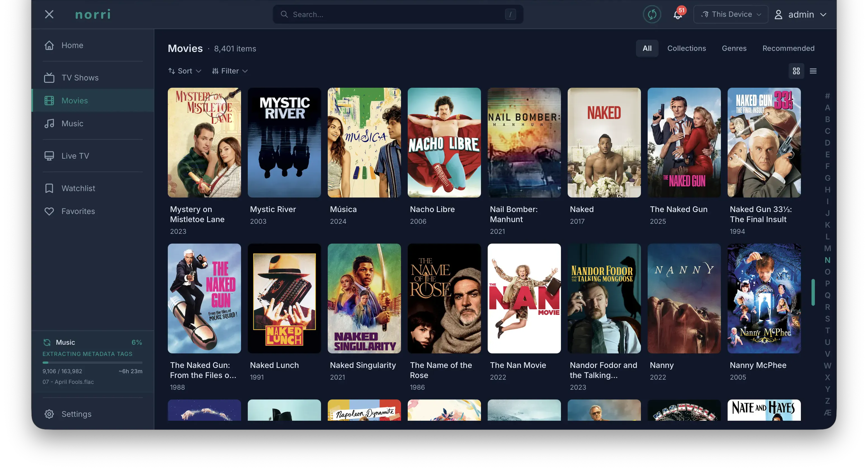Switch to list view layout

coord(813,71)
